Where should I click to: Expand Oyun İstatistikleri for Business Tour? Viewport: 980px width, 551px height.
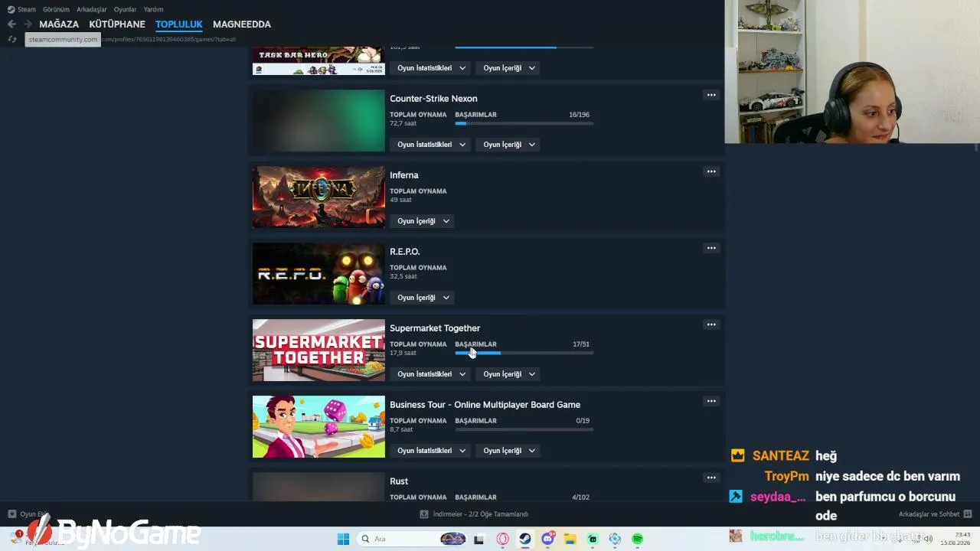[x=432, y=451]
